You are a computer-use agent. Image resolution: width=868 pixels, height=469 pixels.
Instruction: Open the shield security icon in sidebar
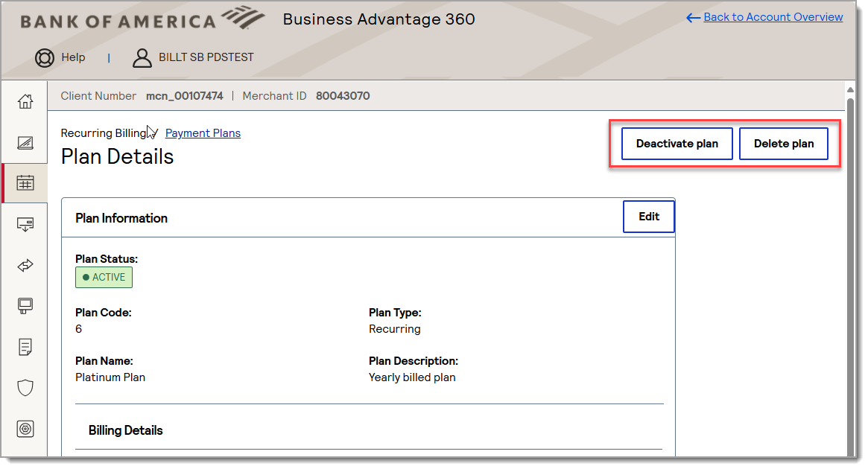pyautogui.click(x=25, y=388)
